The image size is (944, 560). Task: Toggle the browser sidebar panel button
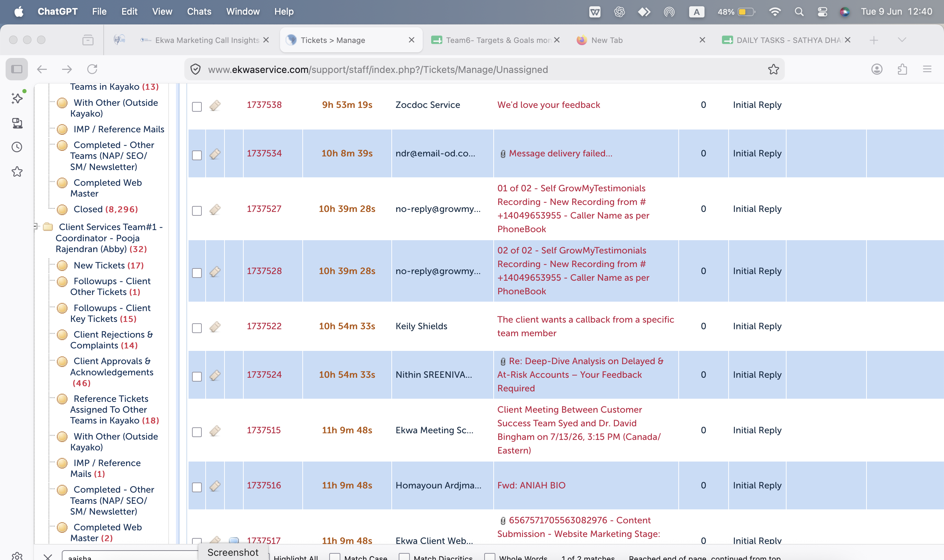tap(17, 69)
